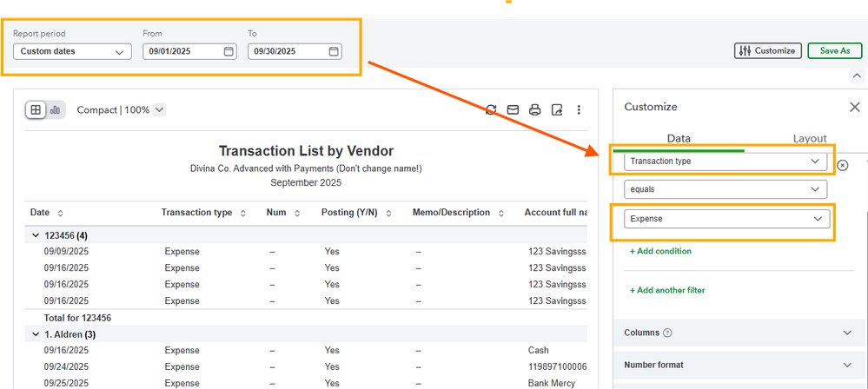This screenshot has width=868, height=389.
Task: Click the 09/25/2025 transaction date
Action: (66, 384)
